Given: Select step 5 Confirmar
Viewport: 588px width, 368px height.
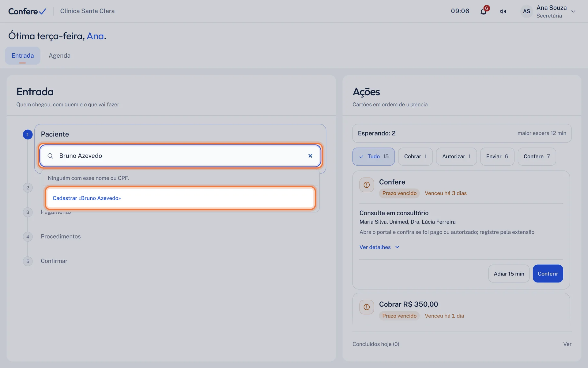Looking at the screenshot, I should click(54, 261).
